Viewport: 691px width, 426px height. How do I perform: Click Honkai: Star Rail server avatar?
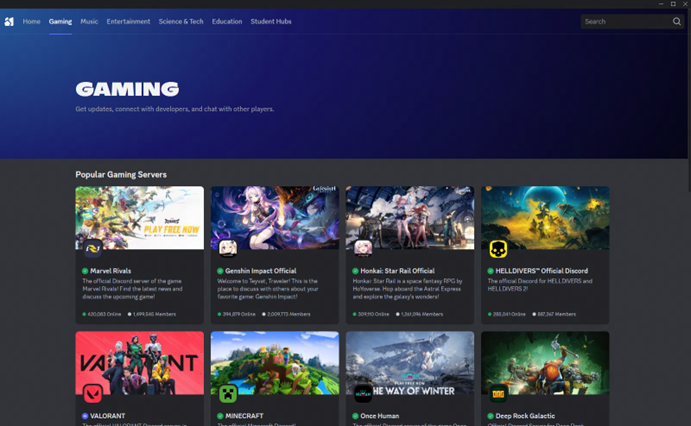pos(364,249)
